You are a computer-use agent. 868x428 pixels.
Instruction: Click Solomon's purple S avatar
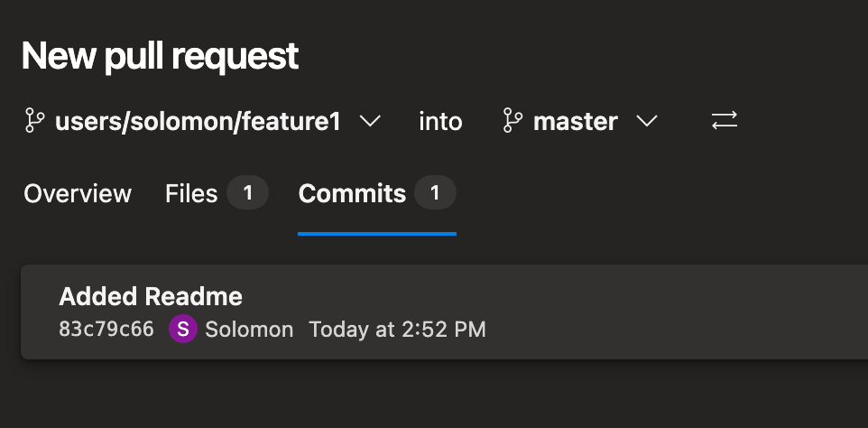(x=182, y=329)
